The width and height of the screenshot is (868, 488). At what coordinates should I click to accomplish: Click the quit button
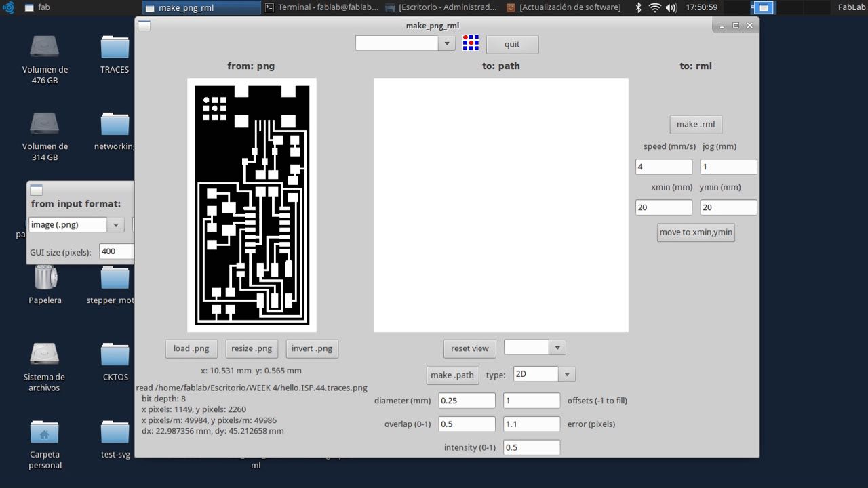[x=512, y=44]
